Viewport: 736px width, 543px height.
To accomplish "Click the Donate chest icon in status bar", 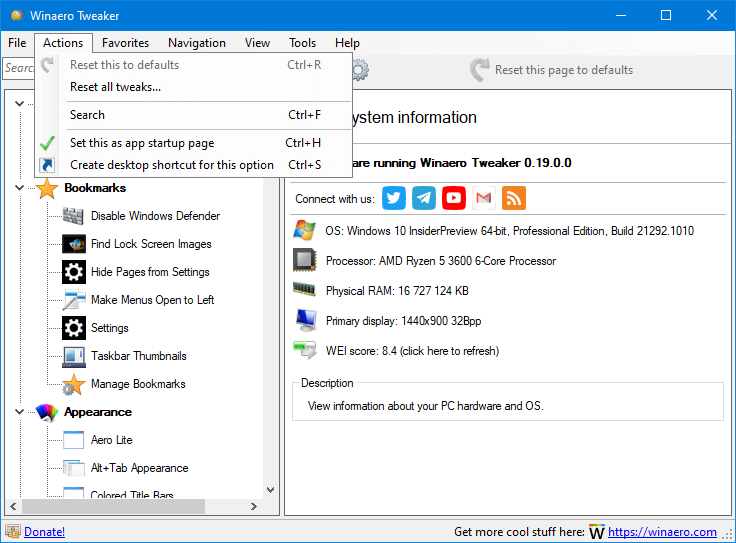I will point(13,532).
